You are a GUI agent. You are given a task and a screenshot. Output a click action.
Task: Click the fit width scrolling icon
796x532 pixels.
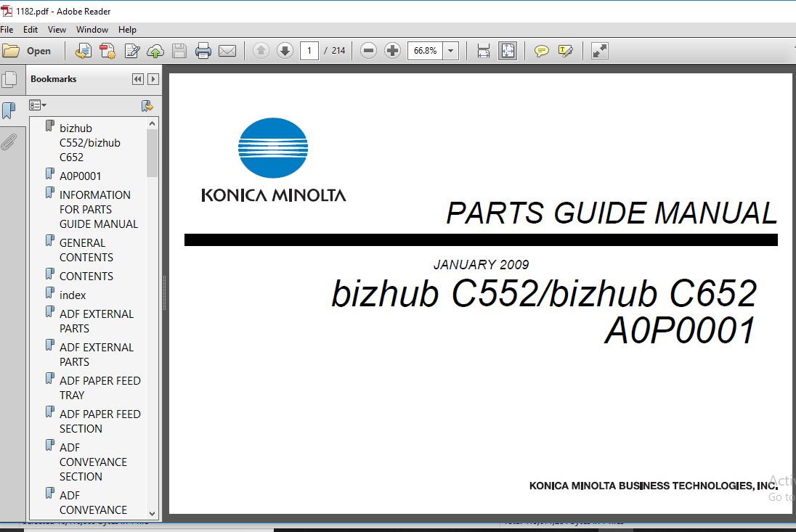[x=483, y=51]
